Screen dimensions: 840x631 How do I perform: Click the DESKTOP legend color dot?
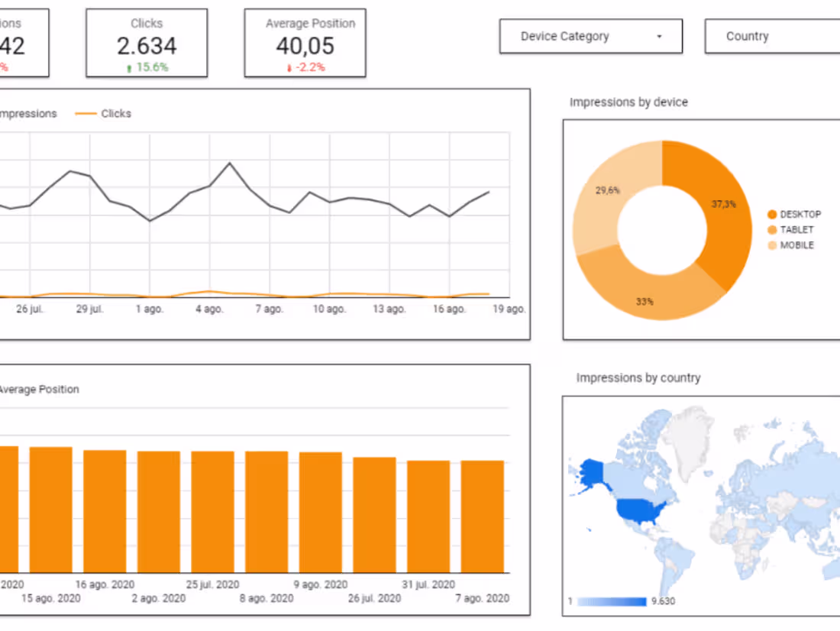pyautogui.click(x=771, y=215)
